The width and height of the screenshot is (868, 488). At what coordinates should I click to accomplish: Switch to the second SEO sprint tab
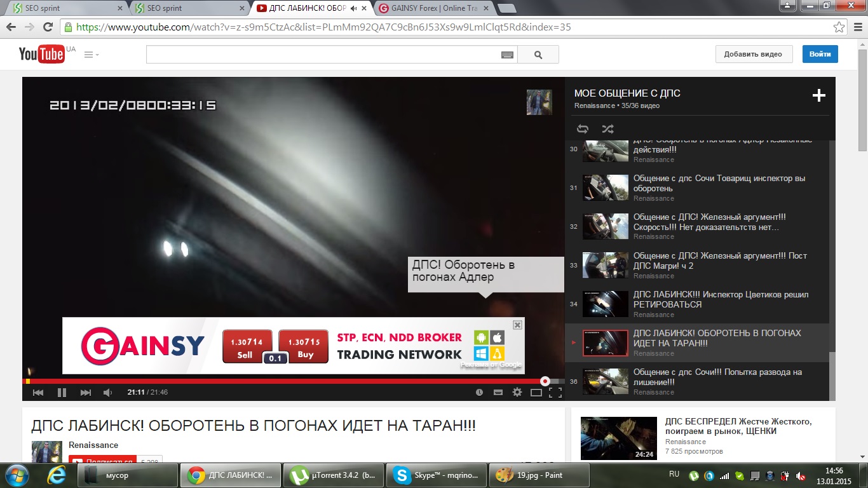tap(189, 8)
